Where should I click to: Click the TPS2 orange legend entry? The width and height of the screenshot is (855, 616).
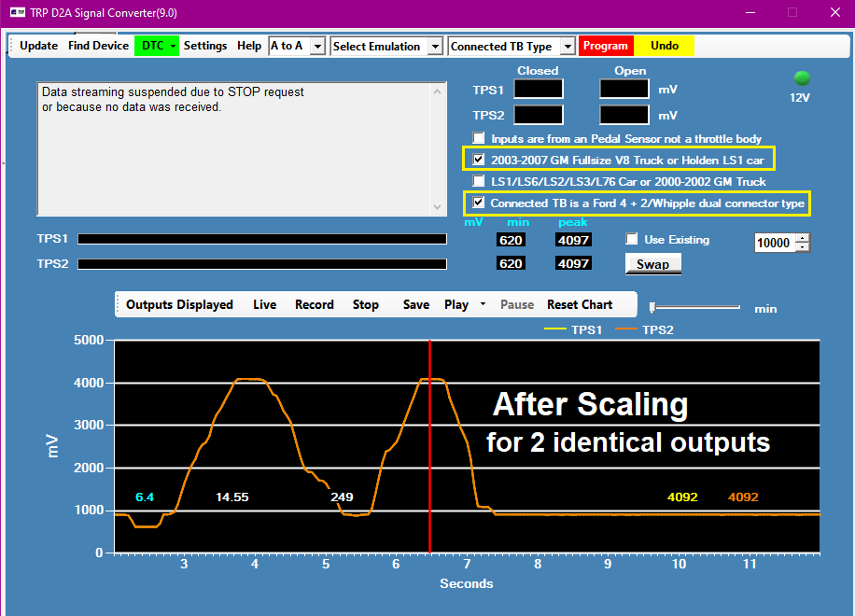[645, 329]
